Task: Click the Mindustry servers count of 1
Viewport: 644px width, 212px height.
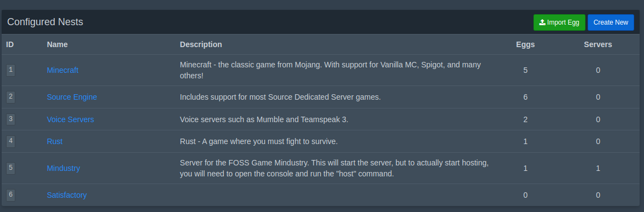Action: coord(598,168)
